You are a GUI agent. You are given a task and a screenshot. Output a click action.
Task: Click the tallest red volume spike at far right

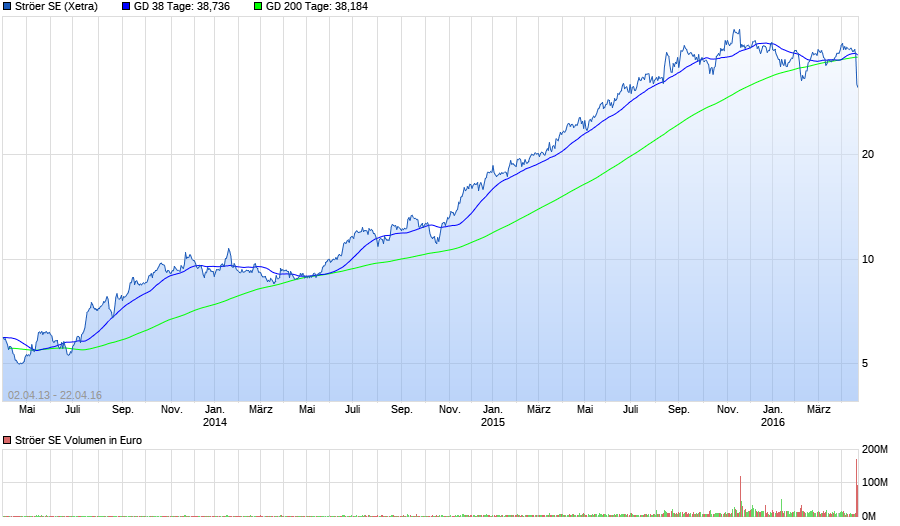coord(856,487)
